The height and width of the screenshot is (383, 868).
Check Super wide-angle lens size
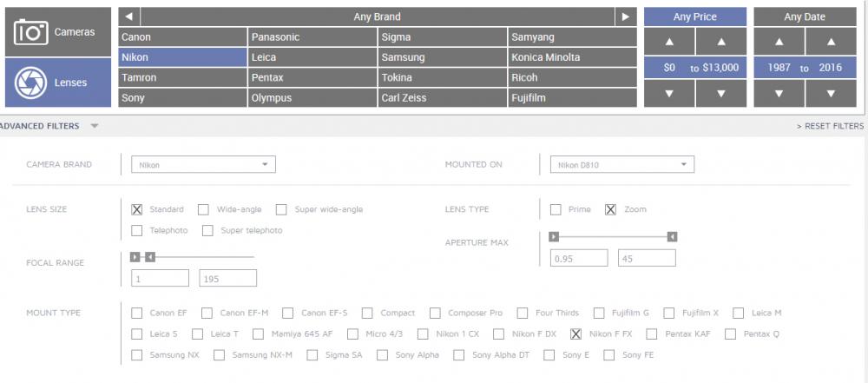282,209
